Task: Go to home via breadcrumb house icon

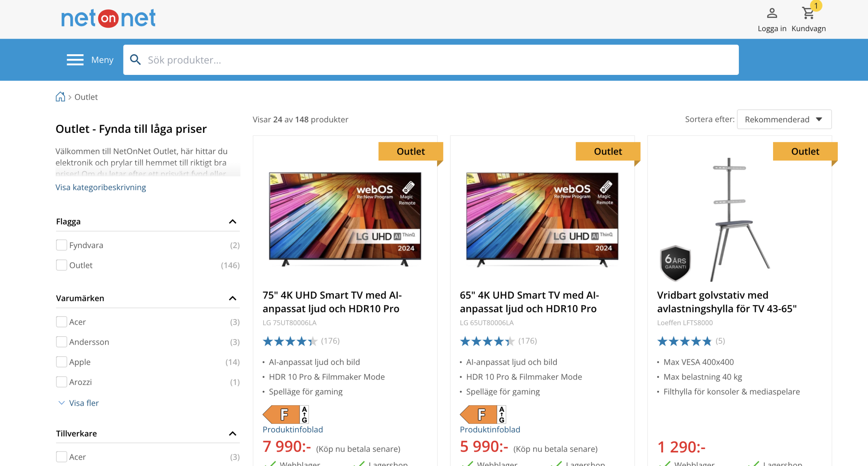Action: [x=60, y=97]
